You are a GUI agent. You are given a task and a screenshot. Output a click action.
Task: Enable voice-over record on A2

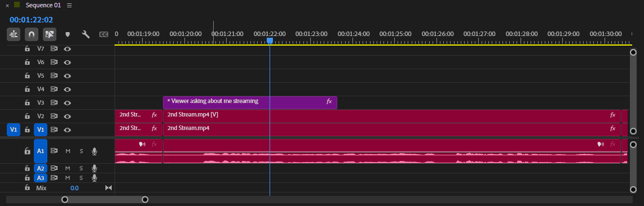tap(95, 168)
